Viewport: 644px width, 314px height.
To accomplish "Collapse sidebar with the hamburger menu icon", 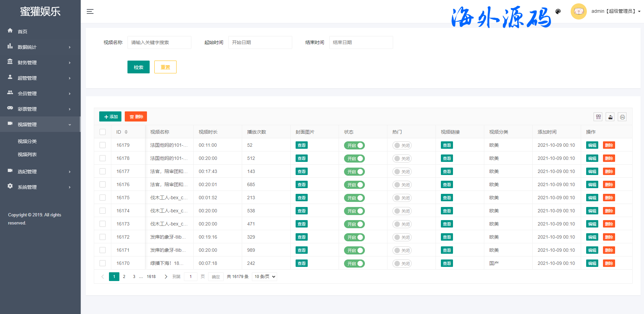I will (90, 11).
